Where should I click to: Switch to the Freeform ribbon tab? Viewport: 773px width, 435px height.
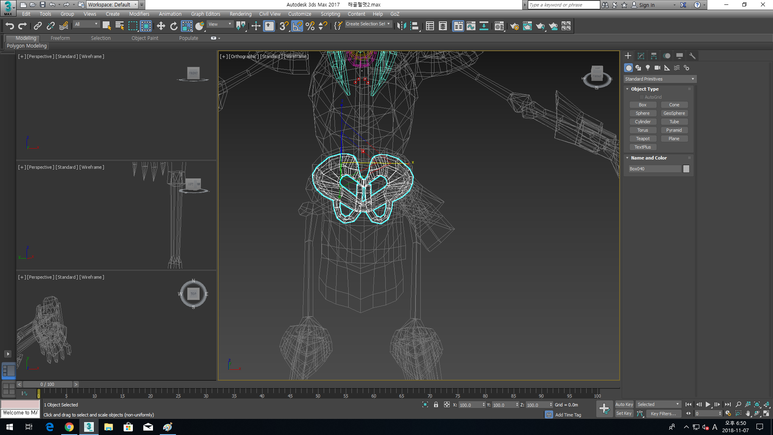coord(61,38)
